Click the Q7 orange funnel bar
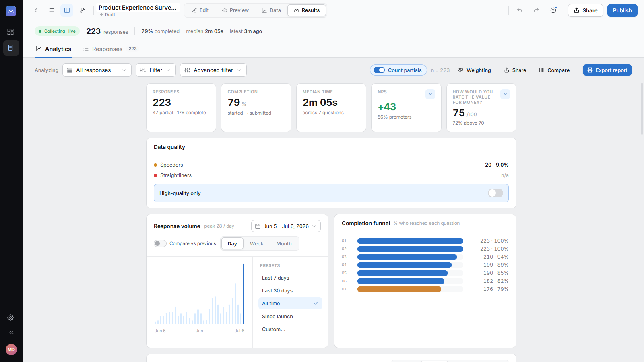 click(399, 289)
